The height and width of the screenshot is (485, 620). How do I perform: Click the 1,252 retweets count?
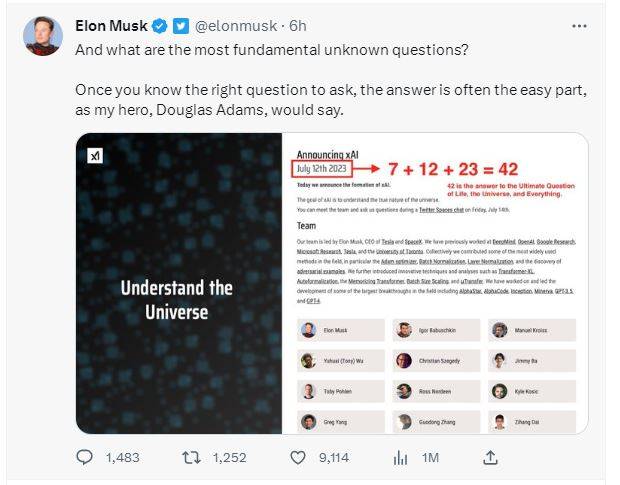tap(229, 457)
